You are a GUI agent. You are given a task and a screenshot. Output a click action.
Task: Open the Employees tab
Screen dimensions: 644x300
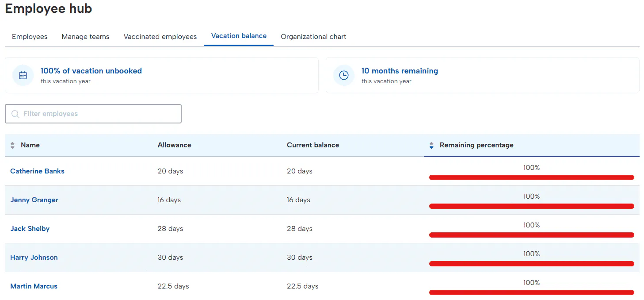pos(30,37)
